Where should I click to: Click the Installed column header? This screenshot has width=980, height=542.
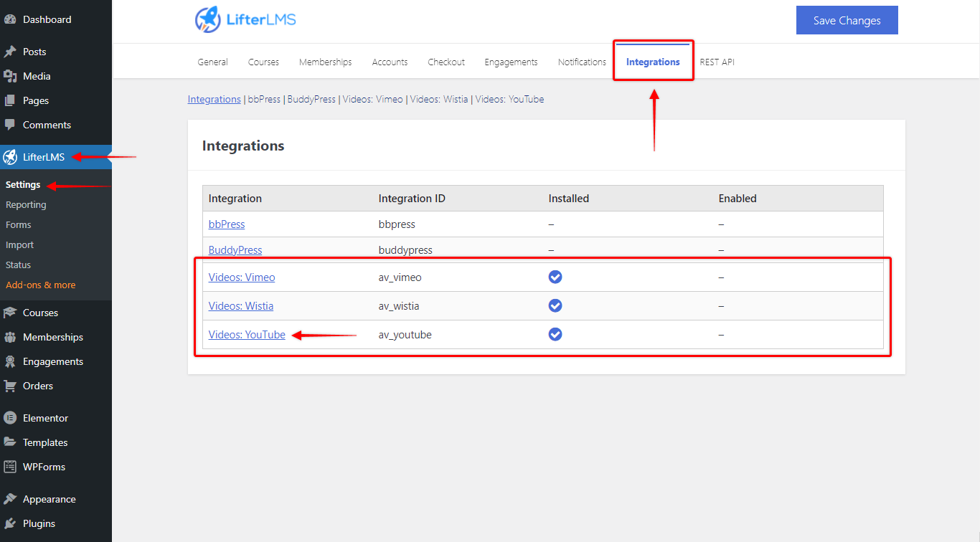click(569, 199)
